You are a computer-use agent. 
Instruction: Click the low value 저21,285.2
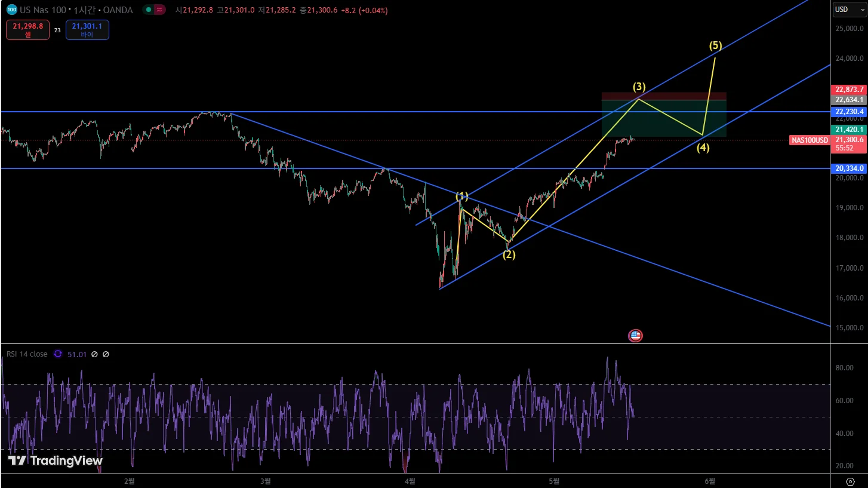(278, 10)
